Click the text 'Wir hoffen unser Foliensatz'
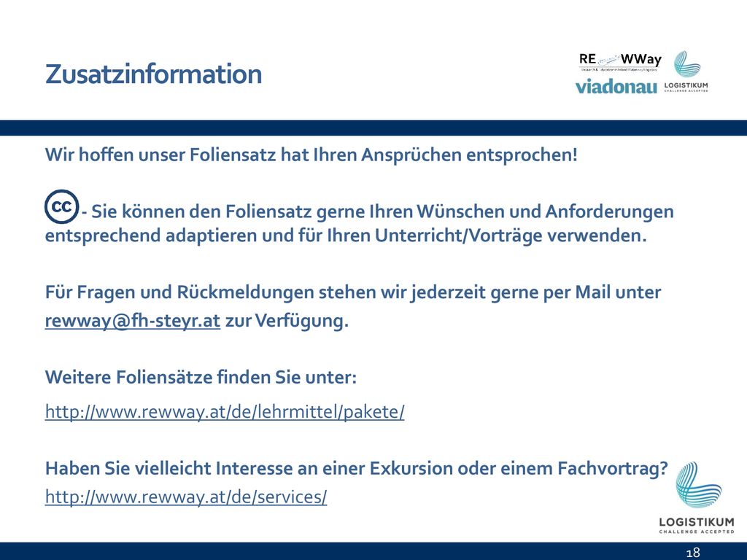747x560 pixels. click(160, 155)
